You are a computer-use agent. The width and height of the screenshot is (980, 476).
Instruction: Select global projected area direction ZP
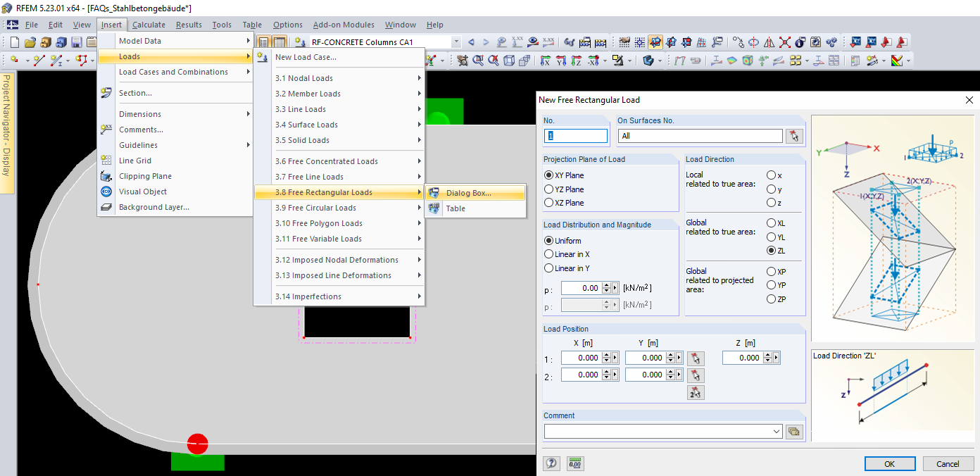coord(771,299)
